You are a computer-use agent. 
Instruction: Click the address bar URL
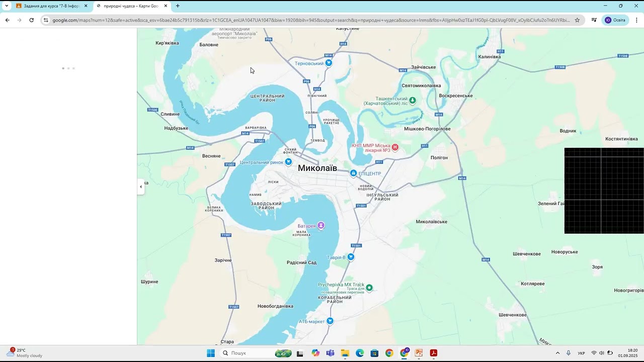pyautogui.click(x=311, y=20)
